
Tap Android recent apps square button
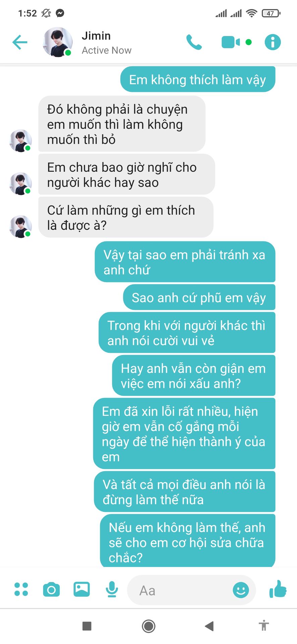pyautogui.click(x=87, y=626)
